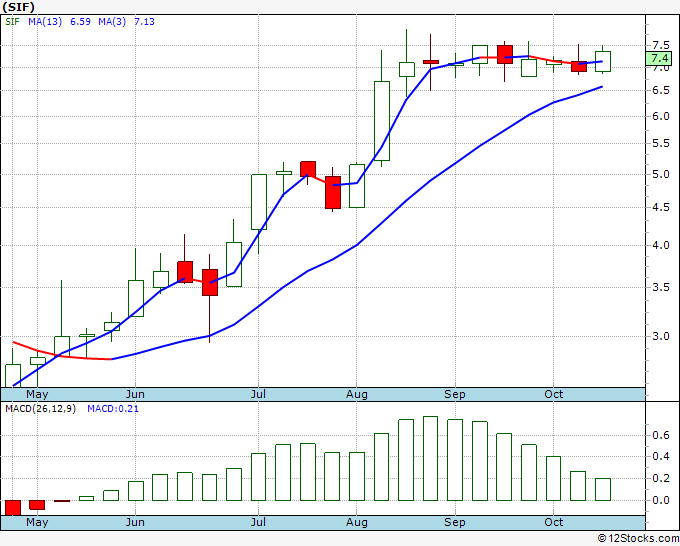Click the SIF symbol label in legend

(12, 22)
